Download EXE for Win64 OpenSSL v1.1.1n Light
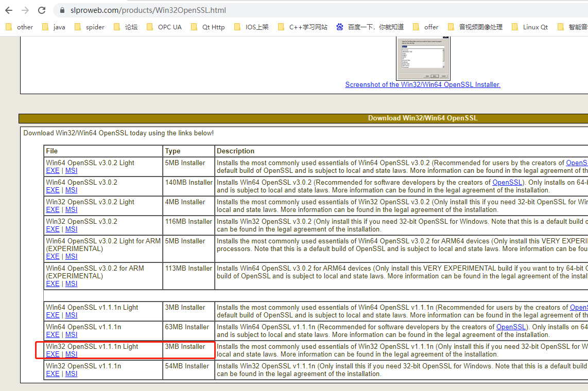 pos(53,315)
